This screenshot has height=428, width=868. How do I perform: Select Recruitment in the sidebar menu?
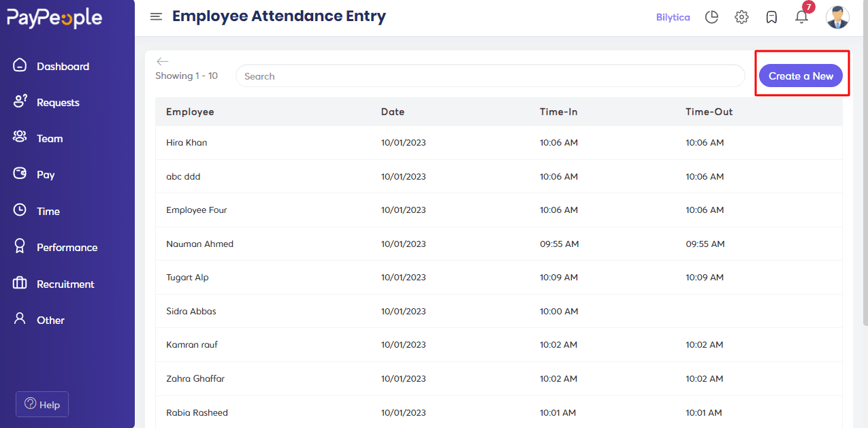tap(65, 284)
